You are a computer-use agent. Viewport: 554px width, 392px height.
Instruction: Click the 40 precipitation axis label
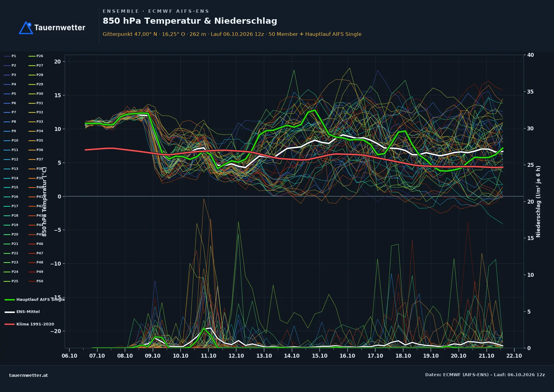point(531,55)
